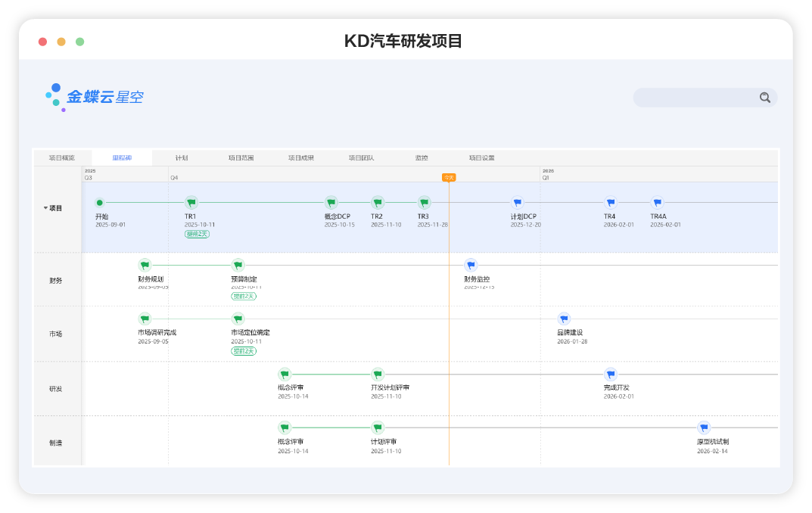Click the TR1 milestone flag icon
This screenshot has height=513, width=812.
coord(190,202)
